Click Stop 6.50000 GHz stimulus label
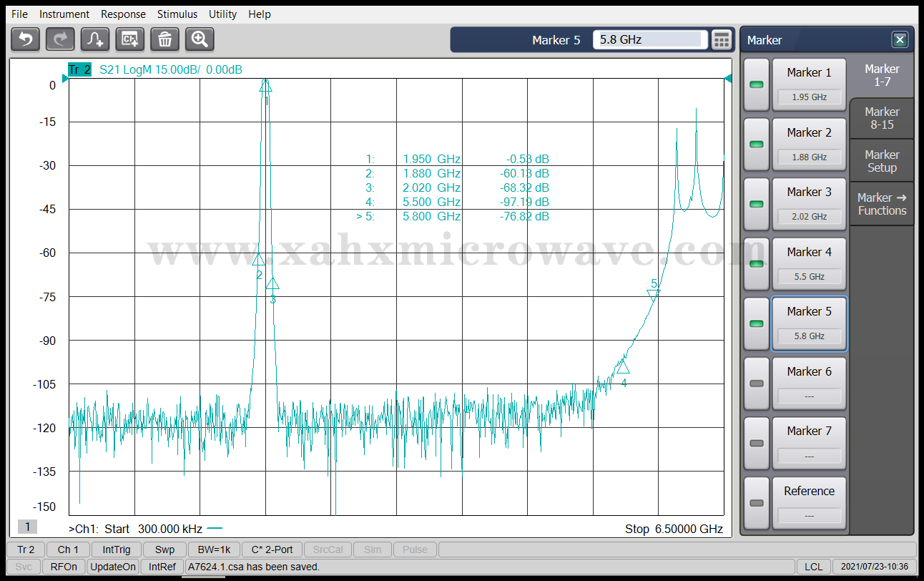 [x=674, y=529]
